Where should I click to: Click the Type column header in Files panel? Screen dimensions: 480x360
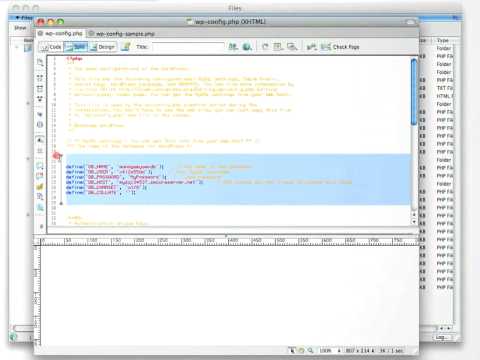coord(443,40)
